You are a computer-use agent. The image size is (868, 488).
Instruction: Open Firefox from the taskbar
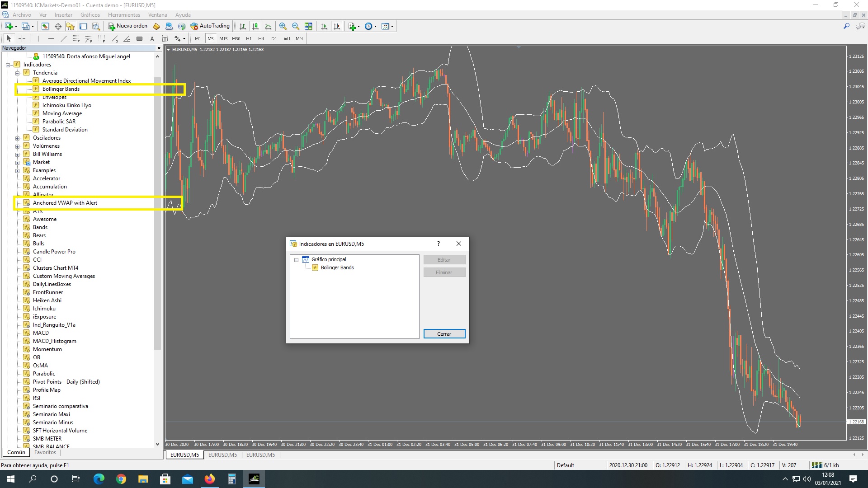point(210,479)
